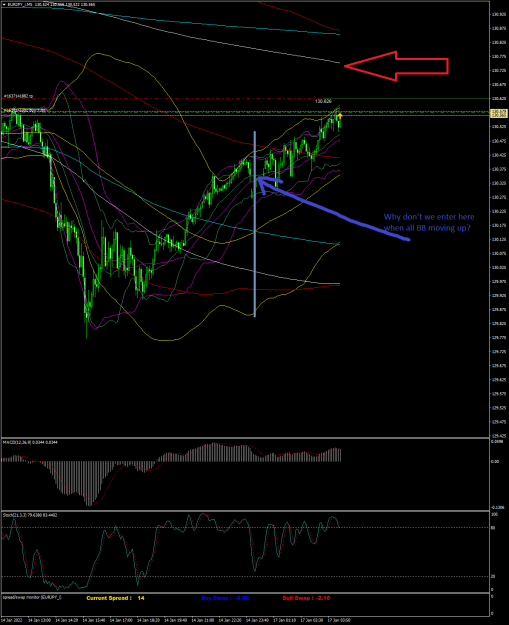Viewport: 509px width, 625px height.
Task: Click the '17 Jan 03:50' time axis label
Action: coord(337,621)
